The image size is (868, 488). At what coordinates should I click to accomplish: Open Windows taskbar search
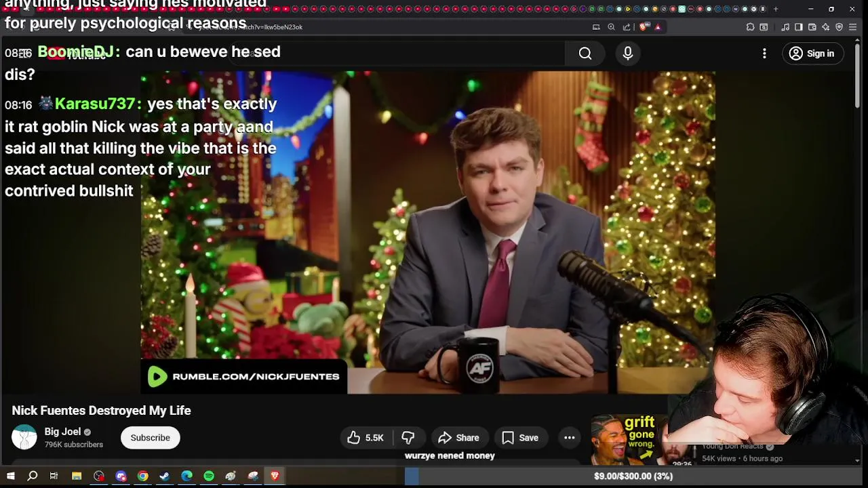[32, 476]
